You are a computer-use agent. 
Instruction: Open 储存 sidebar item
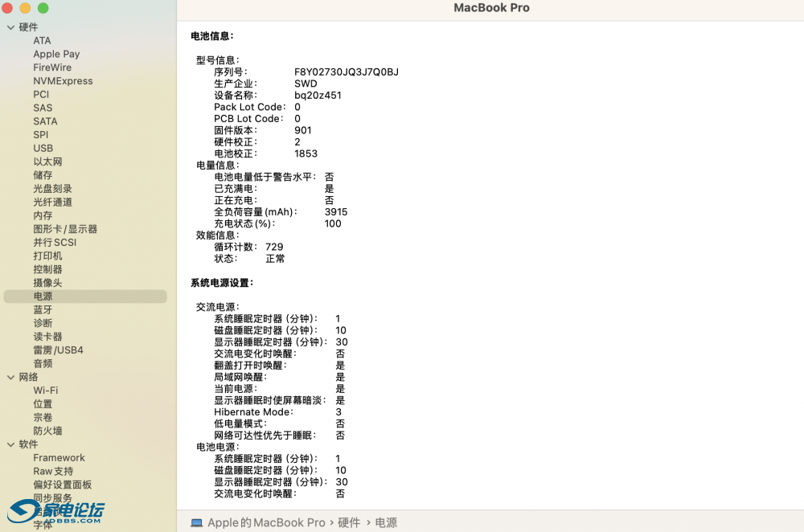click(x=43, y=174)
